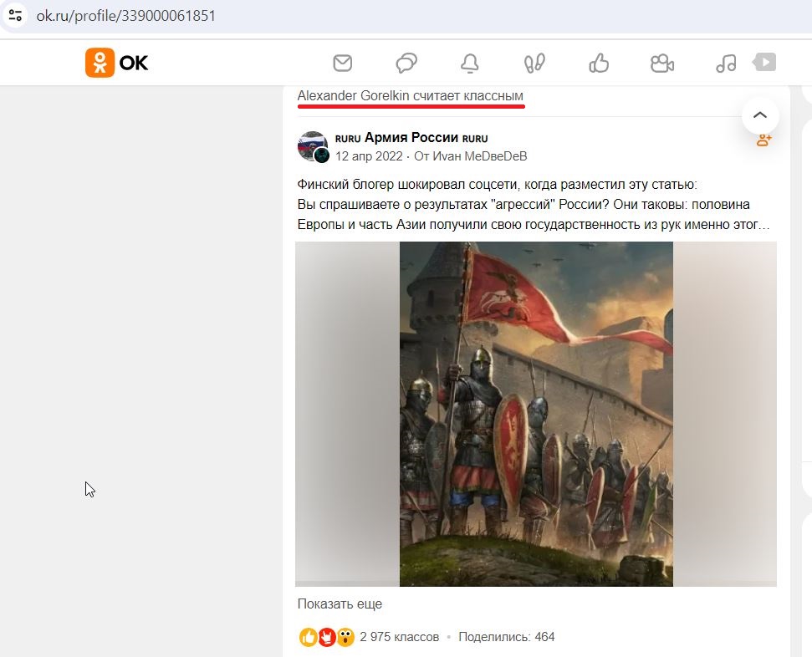Open Alexander Gorelkin profile link
812x657 pixels.
353,96
